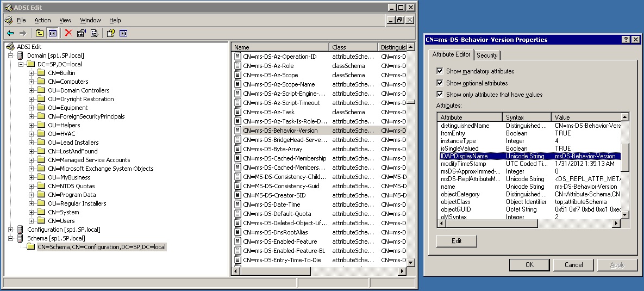Click the Schema [sp1.SP.local] server icon

(x=20, y=238)
